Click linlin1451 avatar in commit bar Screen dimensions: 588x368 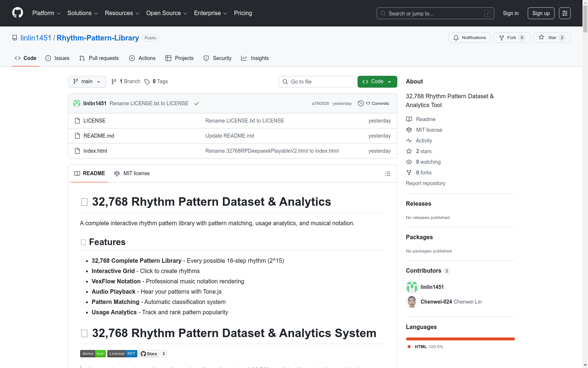tap(77, 103)
